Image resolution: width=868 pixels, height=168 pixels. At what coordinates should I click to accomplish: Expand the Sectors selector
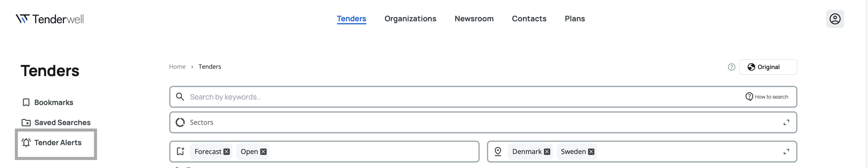tap(786, 123)
